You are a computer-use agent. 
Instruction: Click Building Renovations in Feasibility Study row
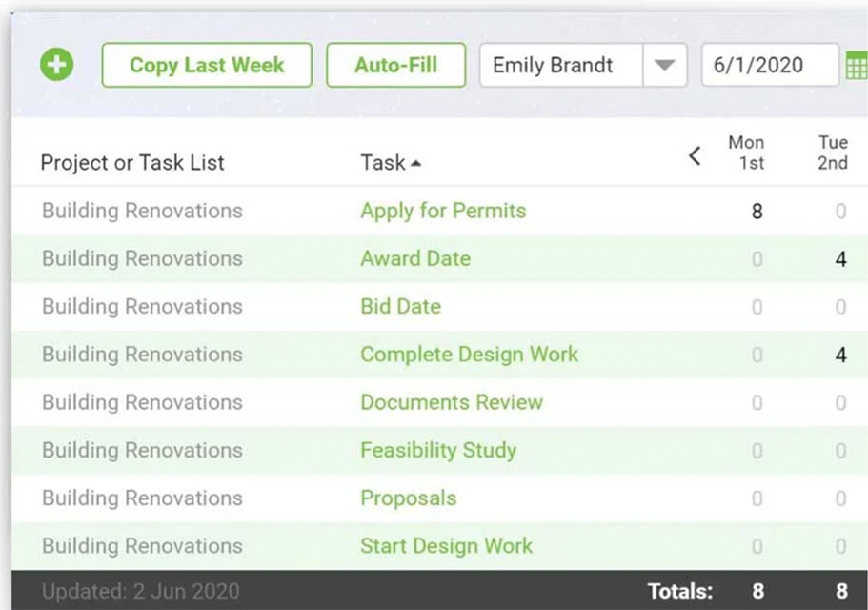click(142, 450)
